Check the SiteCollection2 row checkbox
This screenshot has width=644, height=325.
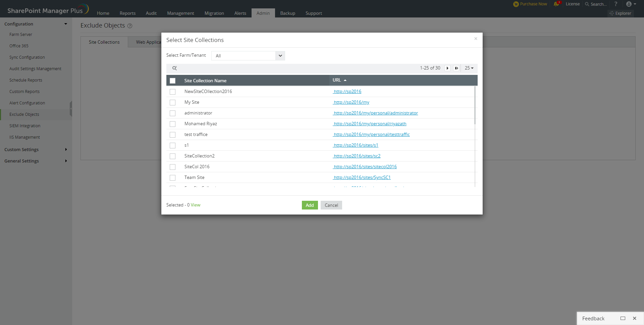pos(172,156)
